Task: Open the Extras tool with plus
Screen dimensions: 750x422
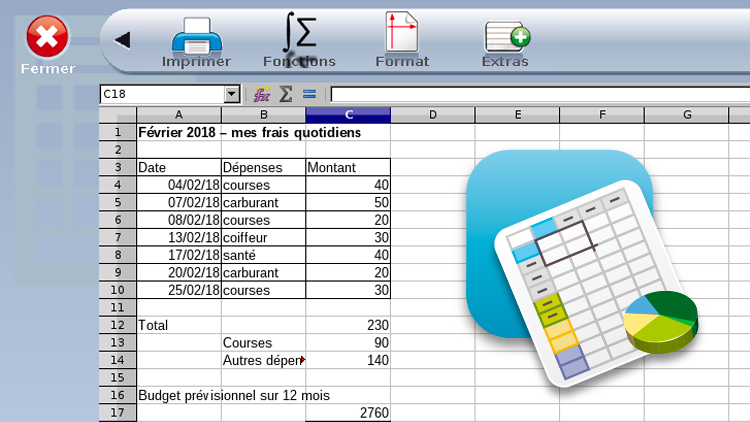Action: point(506,44)
